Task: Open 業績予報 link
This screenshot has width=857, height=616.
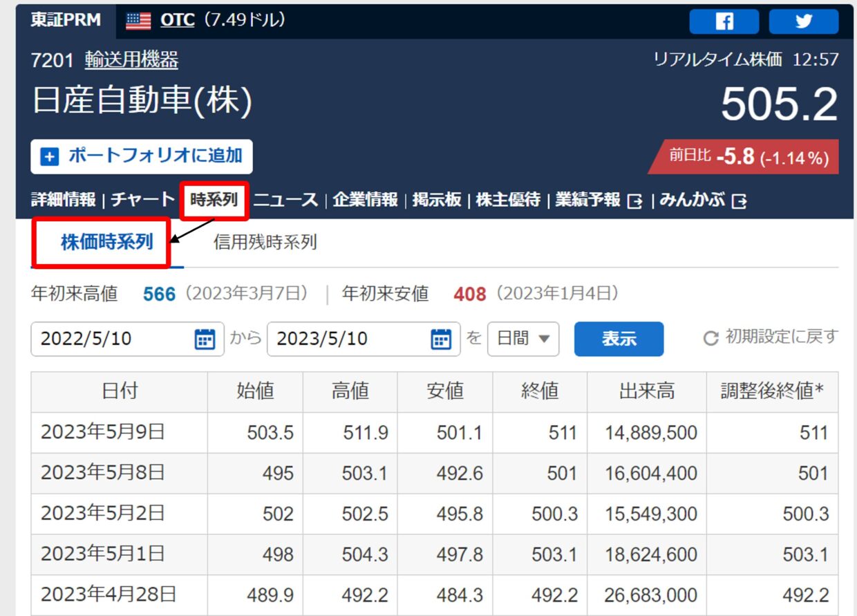Action: click(x=588, y=200)
